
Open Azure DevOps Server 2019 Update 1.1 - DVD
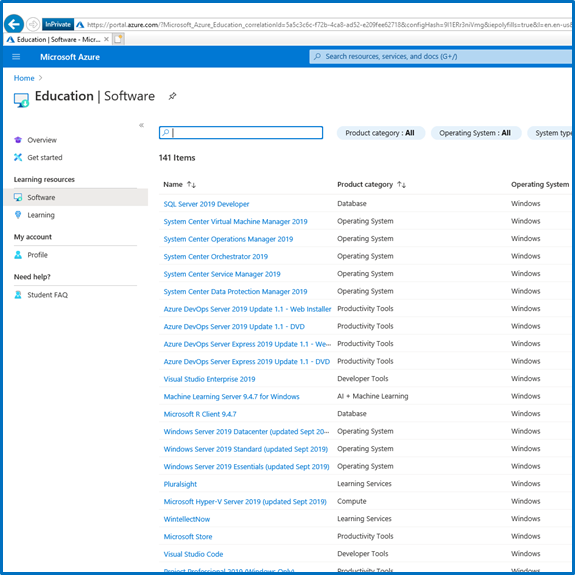click(x=234, y=327)
